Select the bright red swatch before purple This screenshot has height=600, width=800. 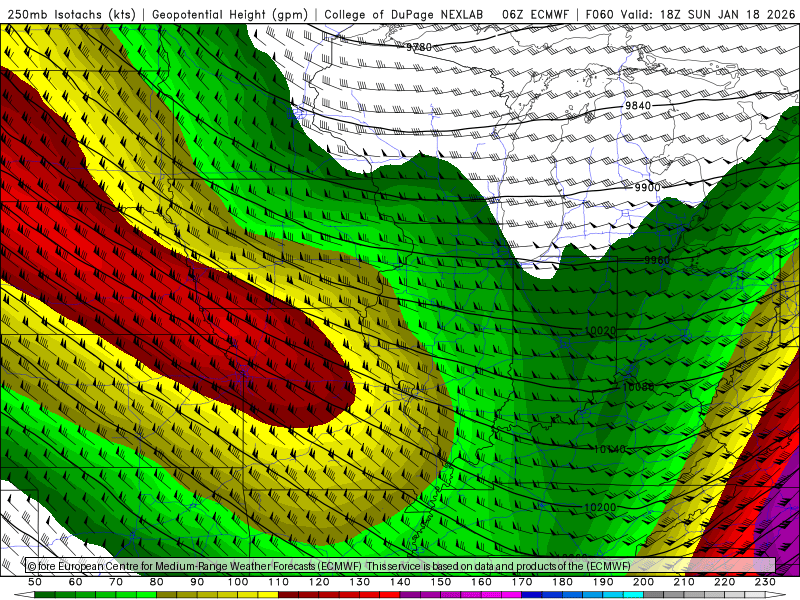point(389,593)
